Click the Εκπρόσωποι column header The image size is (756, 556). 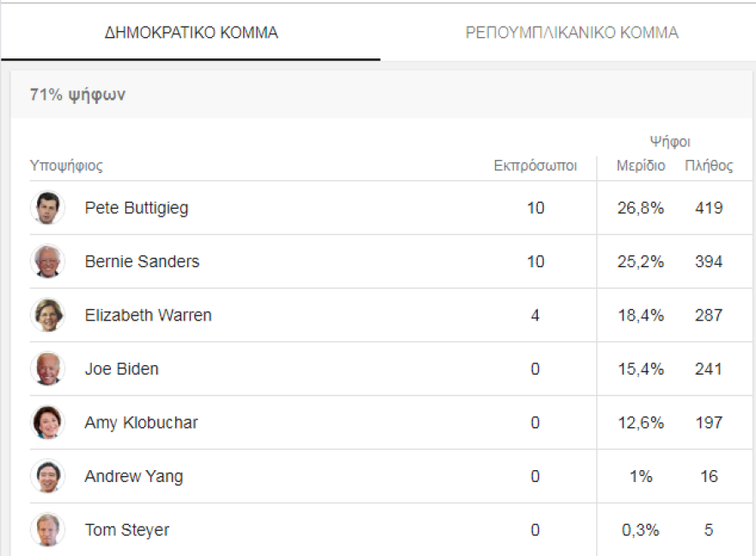535,166
